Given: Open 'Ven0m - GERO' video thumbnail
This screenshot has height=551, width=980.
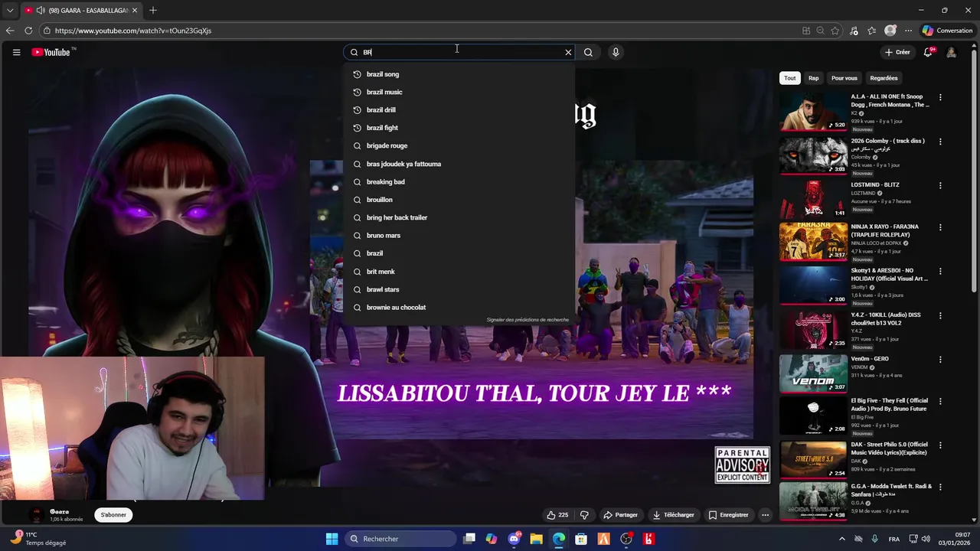Looking at the screenshot, I should [x=813, y=373].
